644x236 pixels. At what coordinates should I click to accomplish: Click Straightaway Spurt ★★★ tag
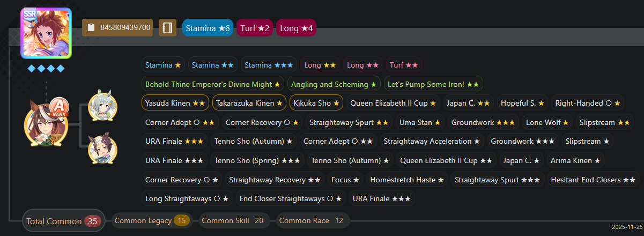coord(498,180)
